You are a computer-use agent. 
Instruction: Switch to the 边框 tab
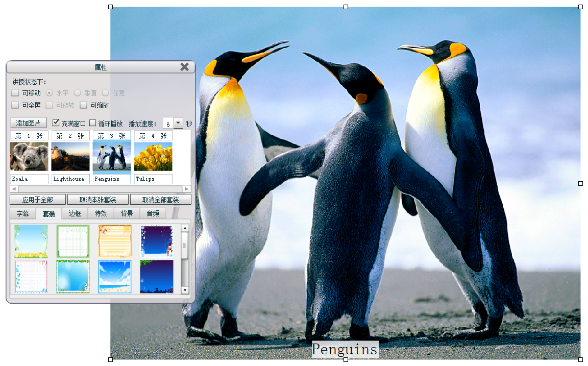pos(75,213)
